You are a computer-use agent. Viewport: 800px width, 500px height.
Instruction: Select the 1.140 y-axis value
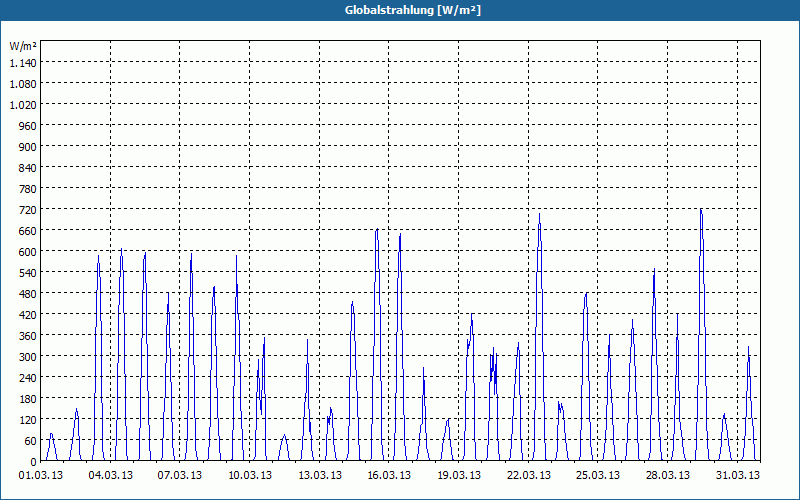(23, 63)
